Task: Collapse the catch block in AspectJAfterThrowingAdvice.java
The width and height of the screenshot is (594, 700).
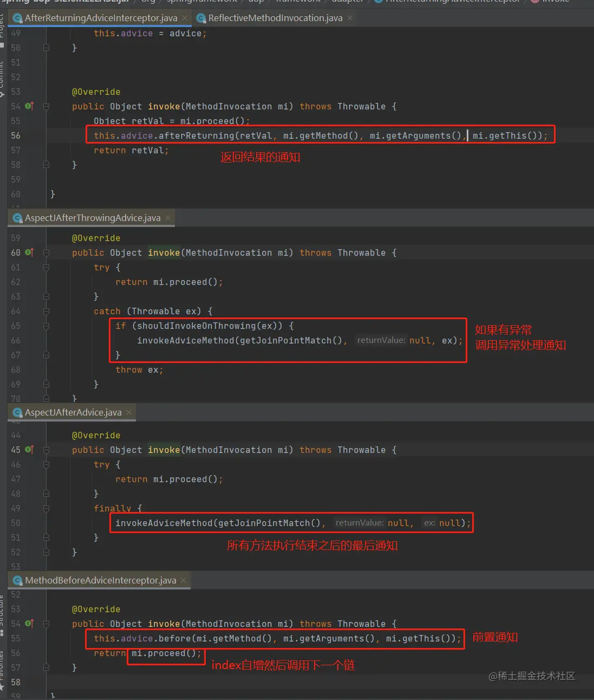Action: click(46, 312)
